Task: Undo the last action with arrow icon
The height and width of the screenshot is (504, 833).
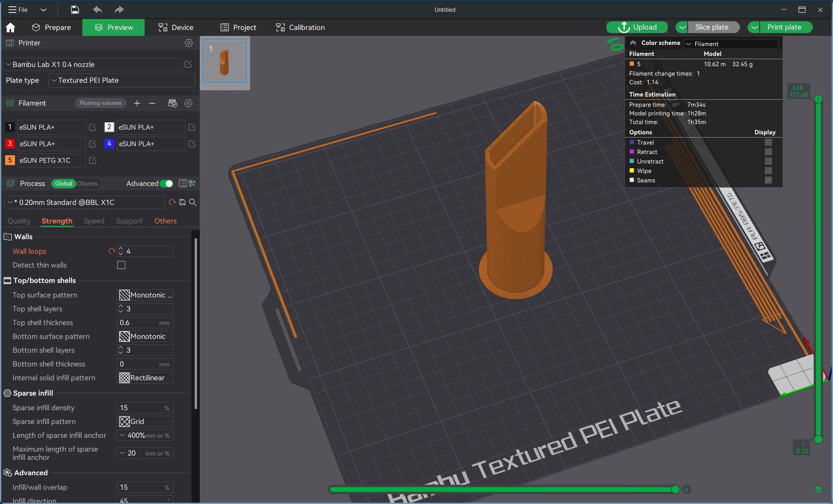Action: tap(97, 9)
